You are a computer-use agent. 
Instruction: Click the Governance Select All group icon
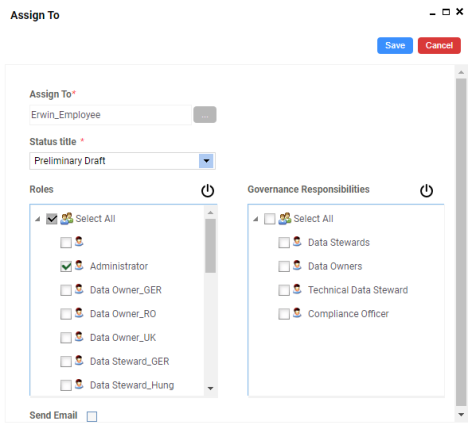coord(285,218)
